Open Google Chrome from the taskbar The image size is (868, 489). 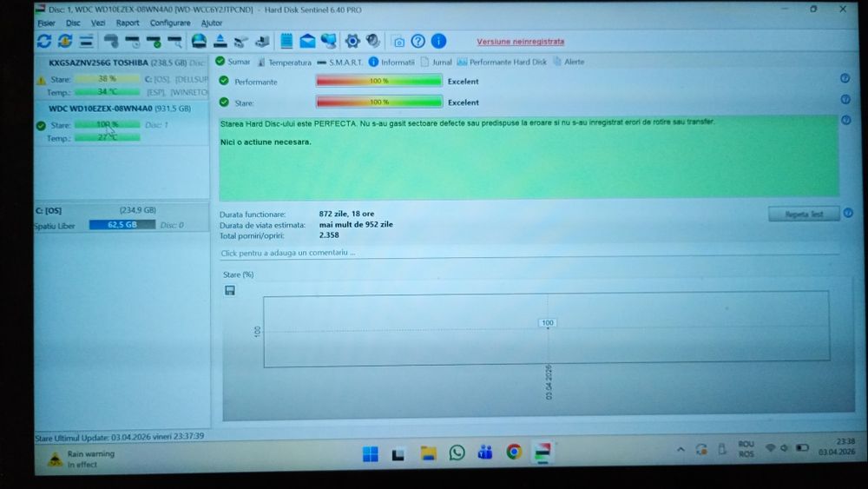click(514, 452)
